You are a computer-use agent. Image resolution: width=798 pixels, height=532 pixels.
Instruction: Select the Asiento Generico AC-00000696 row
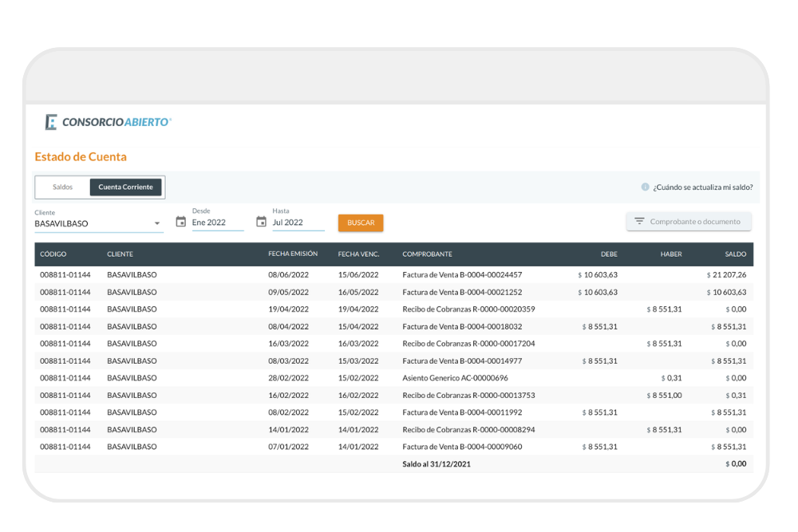coord(455,378)
